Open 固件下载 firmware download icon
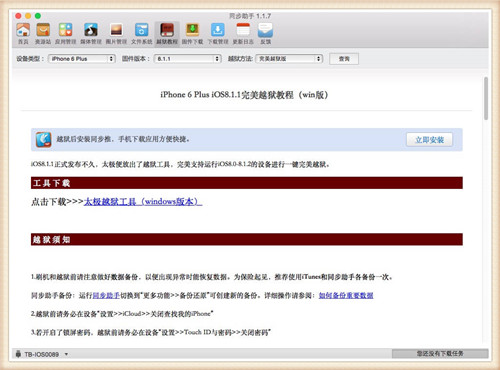The height and width of the screenshot is (370, 500). tap(192, 33)
